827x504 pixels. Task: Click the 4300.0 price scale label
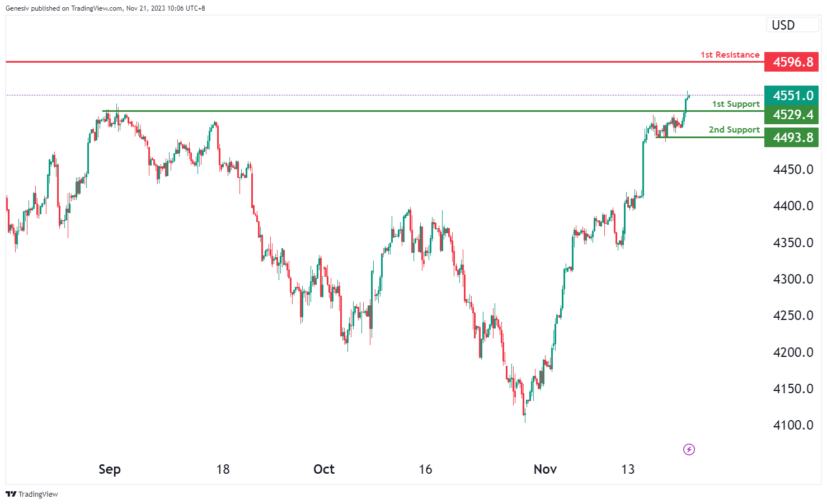point(793,279)
